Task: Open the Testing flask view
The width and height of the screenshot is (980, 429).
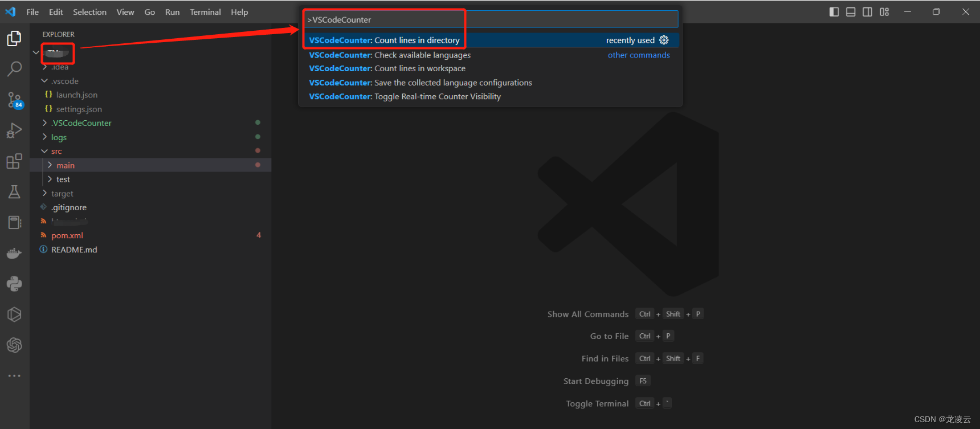Action: tap(14, 192)
